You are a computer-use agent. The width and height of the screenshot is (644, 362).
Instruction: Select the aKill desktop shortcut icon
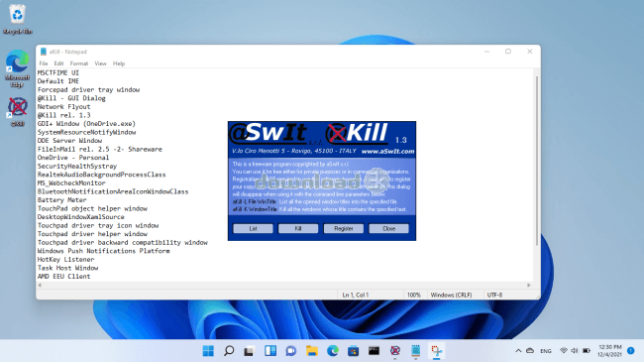(x=17, y=111)
